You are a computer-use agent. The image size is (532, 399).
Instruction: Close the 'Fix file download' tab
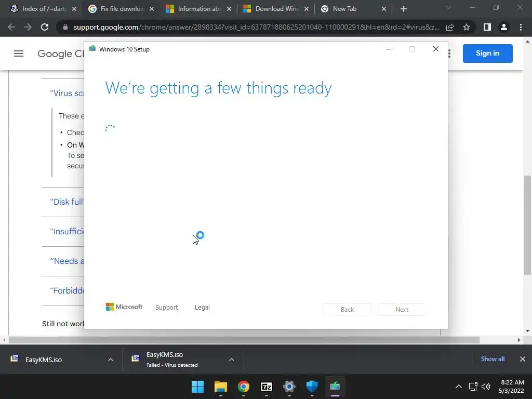click(x=152, y=9)
